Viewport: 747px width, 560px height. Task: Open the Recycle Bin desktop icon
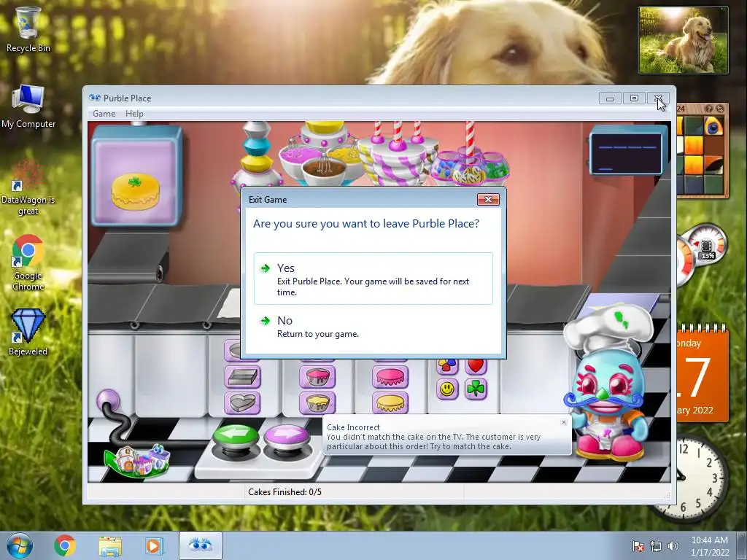click(28, 29)
